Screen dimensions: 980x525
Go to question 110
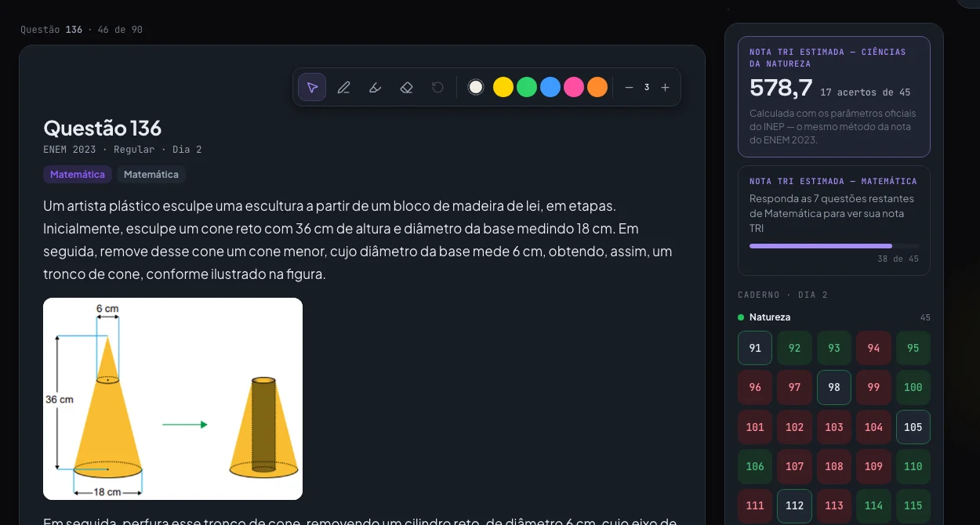tap(913, 466)
